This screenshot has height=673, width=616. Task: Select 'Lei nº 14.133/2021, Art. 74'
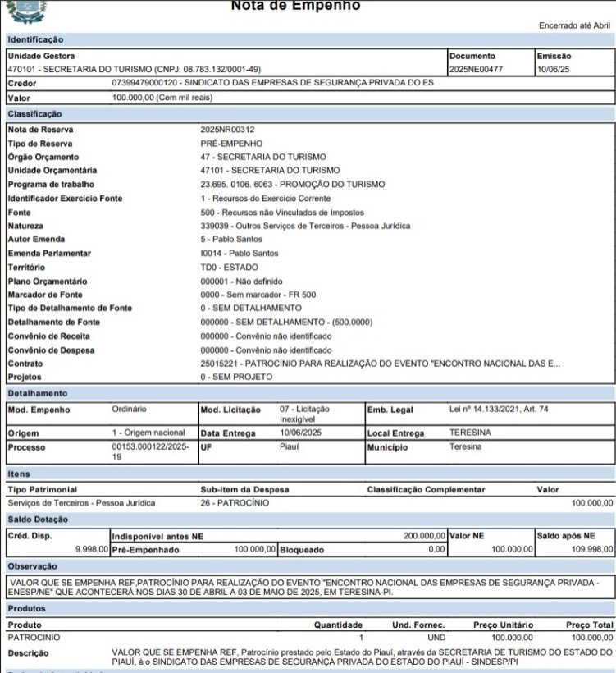coord(499,409)
